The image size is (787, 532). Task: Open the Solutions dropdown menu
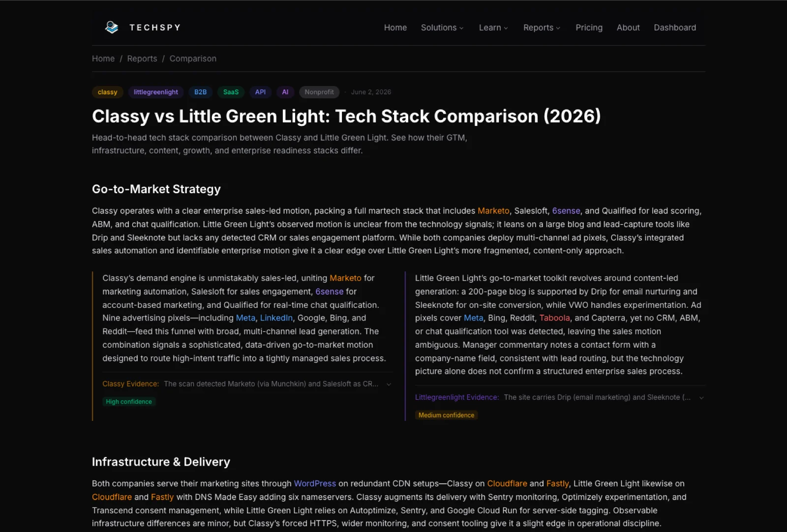(x=442, y=28)
